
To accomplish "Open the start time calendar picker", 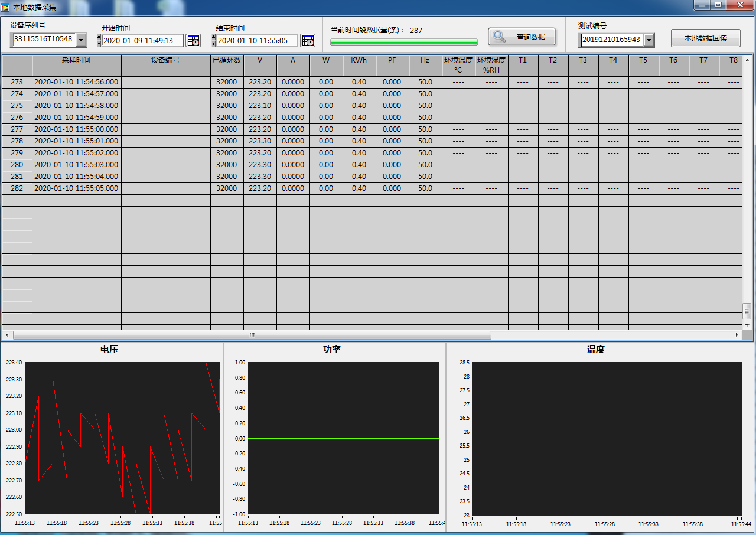I will tap(193, 40).
